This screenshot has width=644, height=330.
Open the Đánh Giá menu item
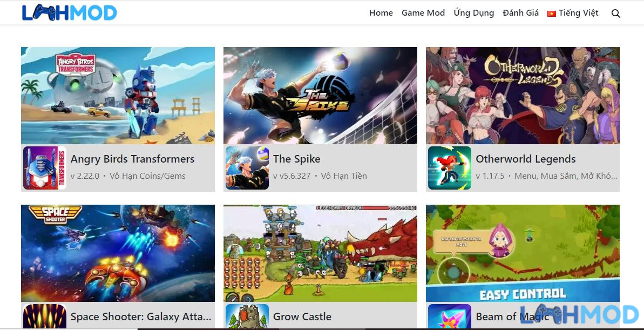tap(520, 13)
